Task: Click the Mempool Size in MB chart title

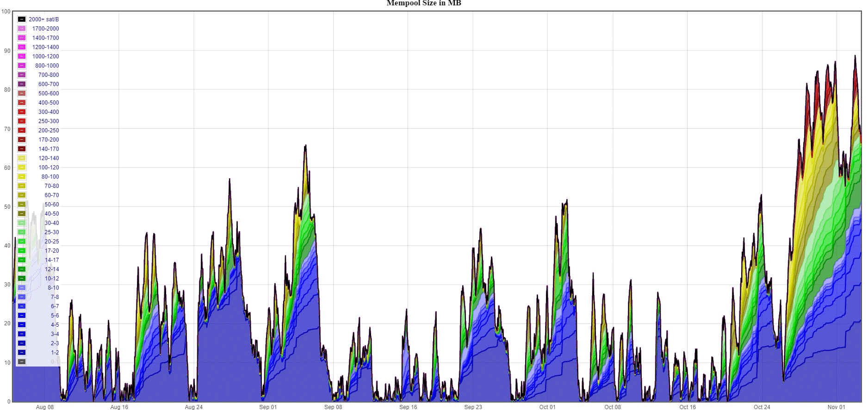Action: click(424, 3)
